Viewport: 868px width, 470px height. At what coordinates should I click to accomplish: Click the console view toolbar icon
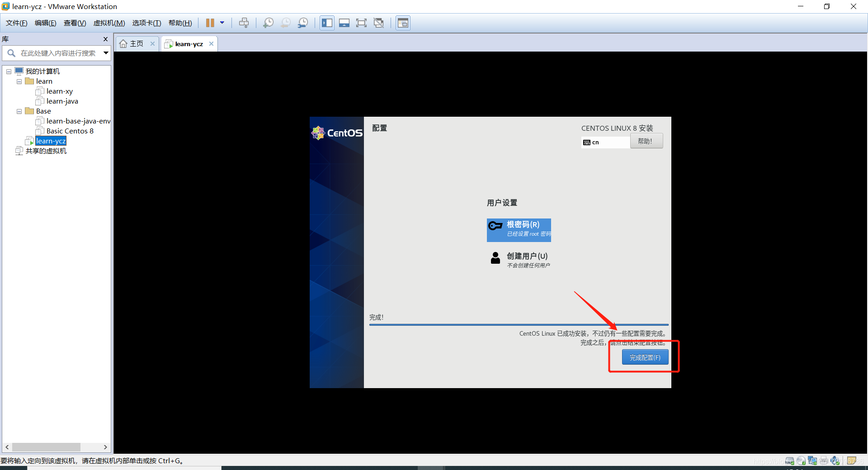tap(403, 23)
